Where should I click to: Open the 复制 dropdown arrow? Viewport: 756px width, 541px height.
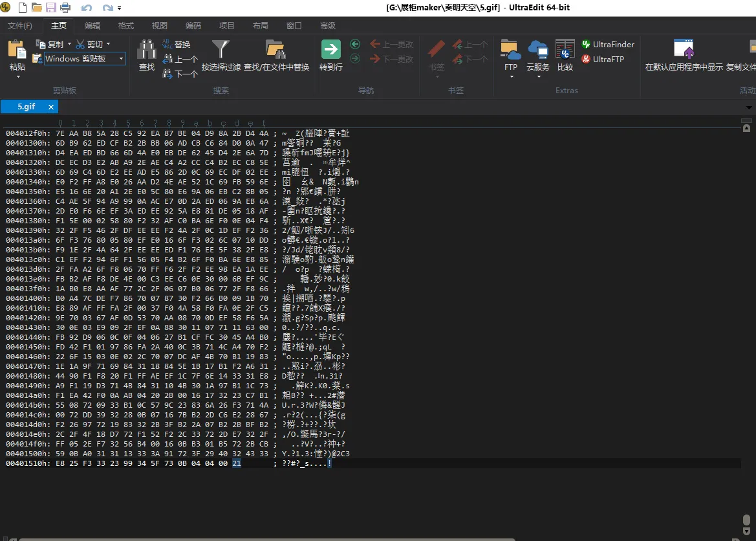point(69,44)
